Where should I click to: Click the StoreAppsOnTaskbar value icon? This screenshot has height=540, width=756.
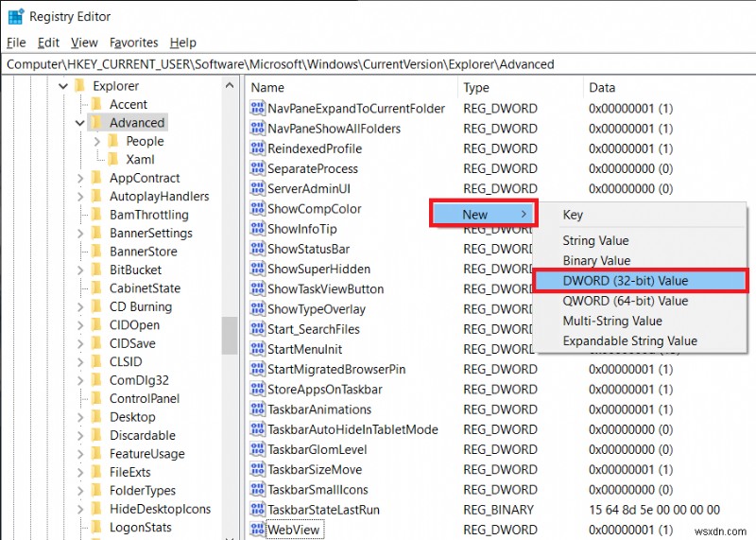point(257,389)
